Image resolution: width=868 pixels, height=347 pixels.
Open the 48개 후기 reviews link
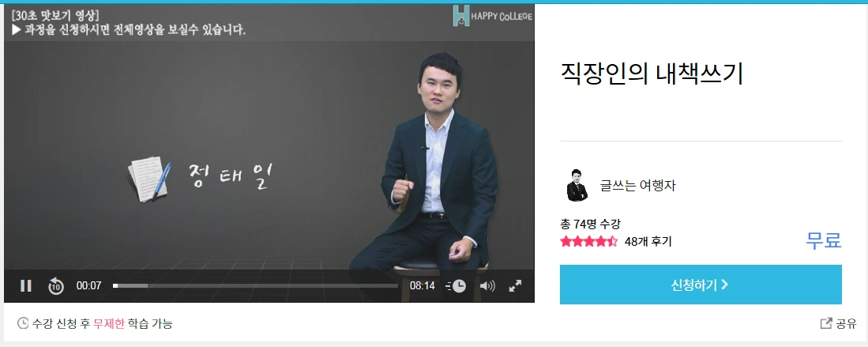(x=648, y=242)
